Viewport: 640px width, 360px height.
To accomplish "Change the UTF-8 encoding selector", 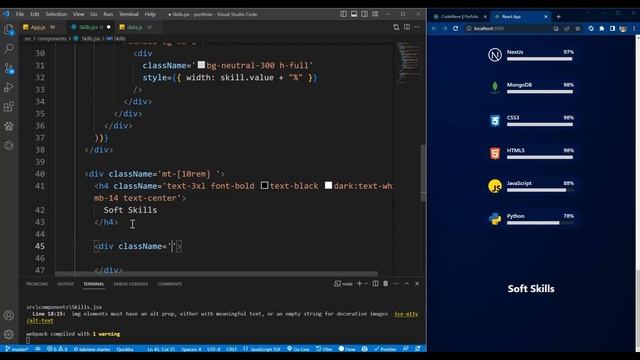I will (x=213, y=349).
